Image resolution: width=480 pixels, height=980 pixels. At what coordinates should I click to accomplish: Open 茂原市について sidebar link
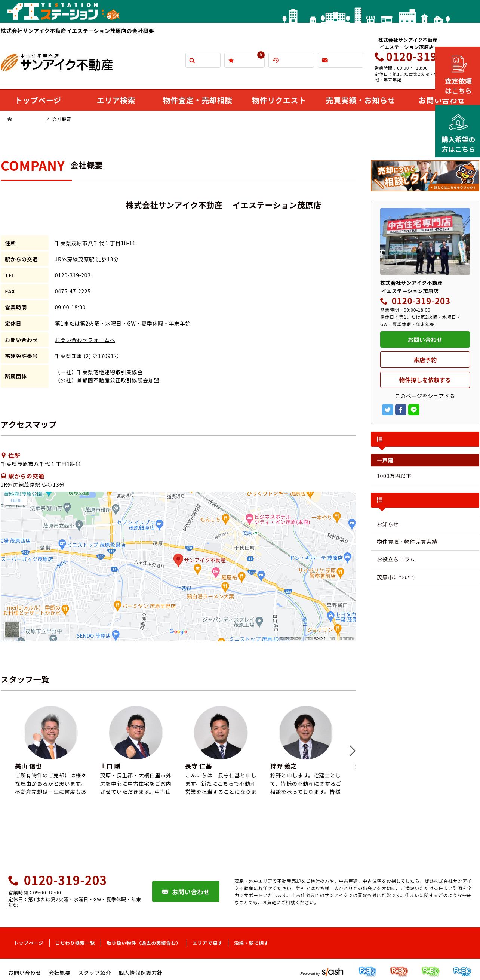425,577
